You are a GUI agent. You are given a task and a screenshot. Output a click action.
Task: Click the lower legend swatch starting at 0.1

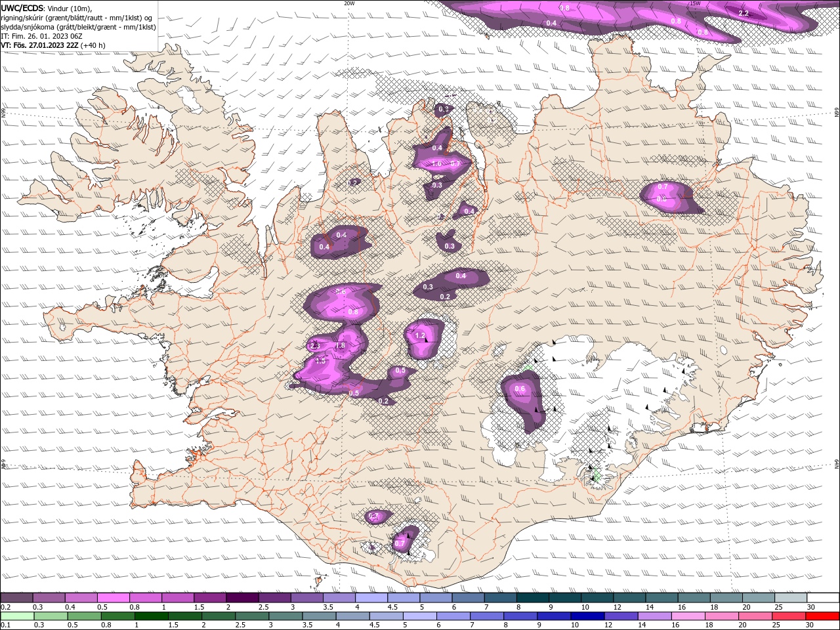(x=16, y=616)
